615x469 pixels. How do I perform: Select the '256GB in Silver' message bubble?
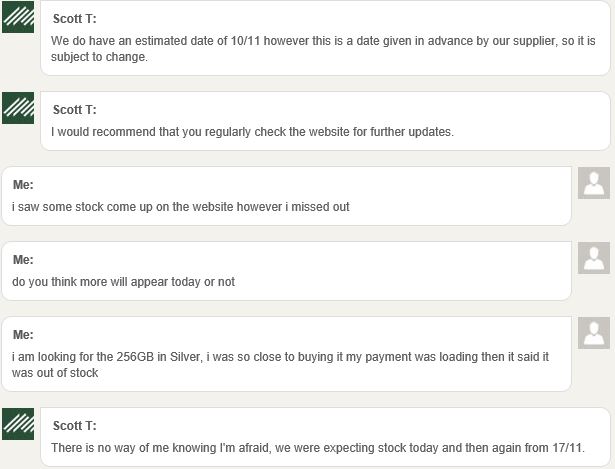287,354
